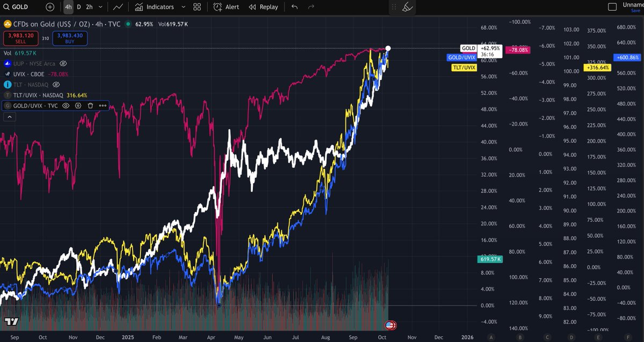Click the TradingView logo on chart
Image resolution: width=644 pixels, height=342 pixels.
12,321
